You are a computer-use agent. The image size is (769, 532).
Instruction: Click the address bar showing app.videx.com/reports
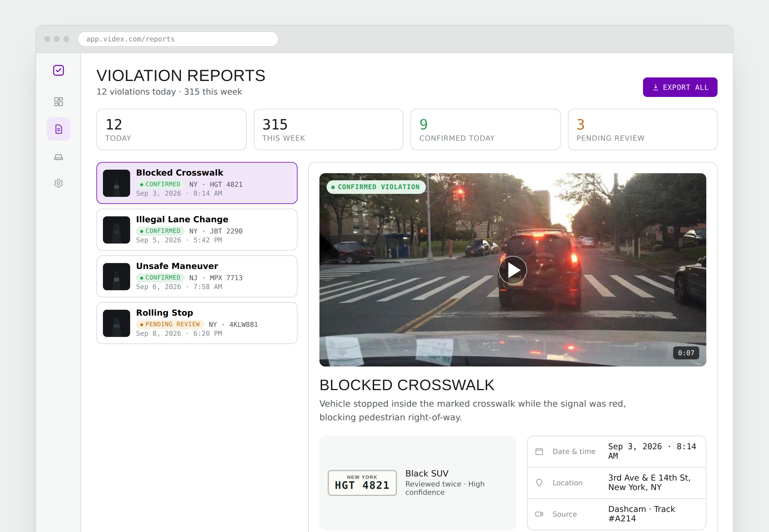pos(178,39)
